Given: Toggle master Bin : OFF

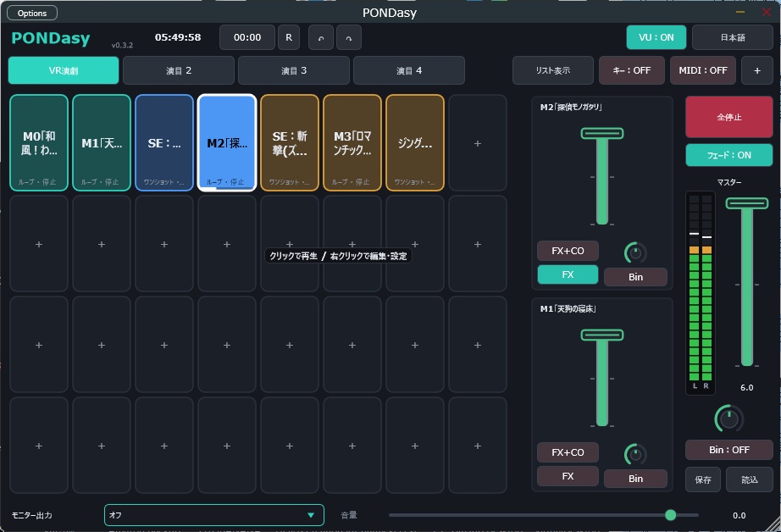Looking at the screenshot, I should (729, 450).
